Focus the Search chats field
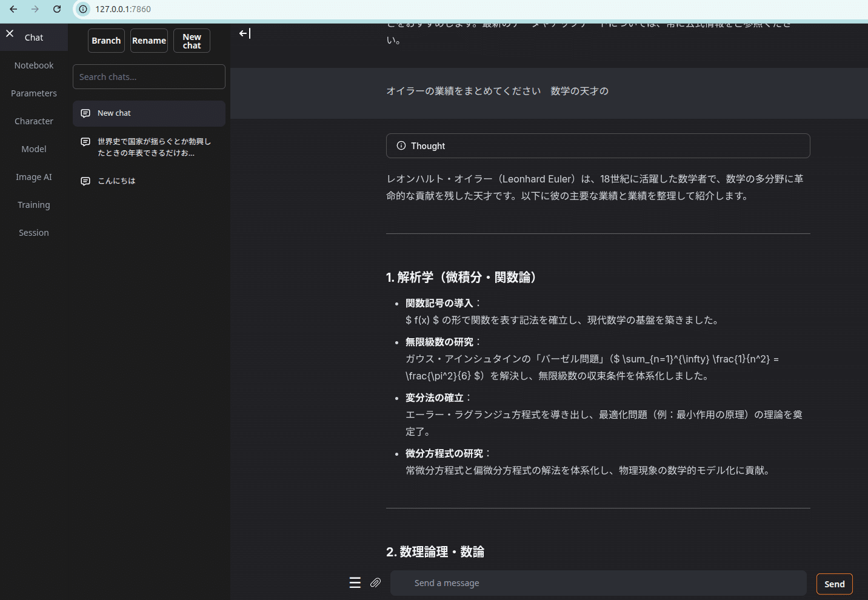 pos(149,77)
